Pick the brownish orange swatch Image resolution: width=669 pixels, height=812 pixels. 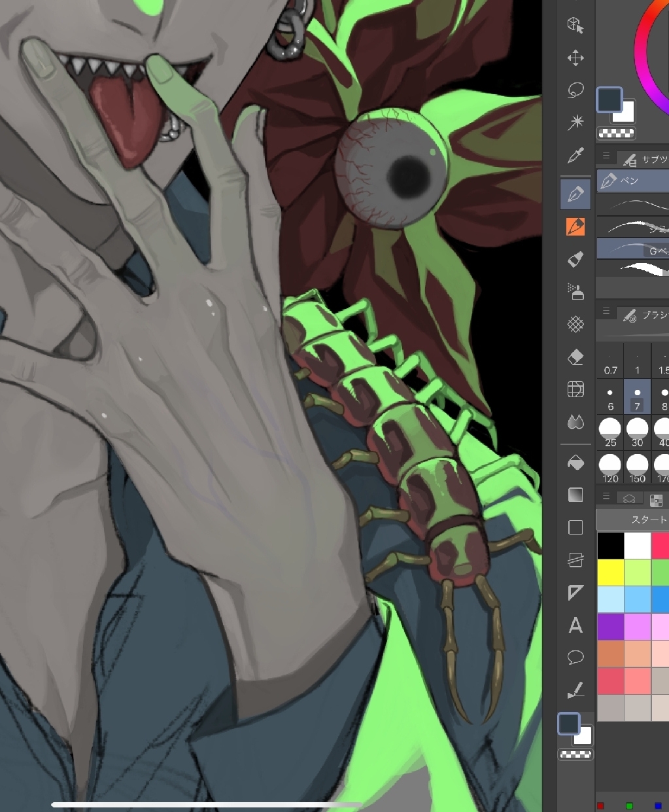point(610,654)
